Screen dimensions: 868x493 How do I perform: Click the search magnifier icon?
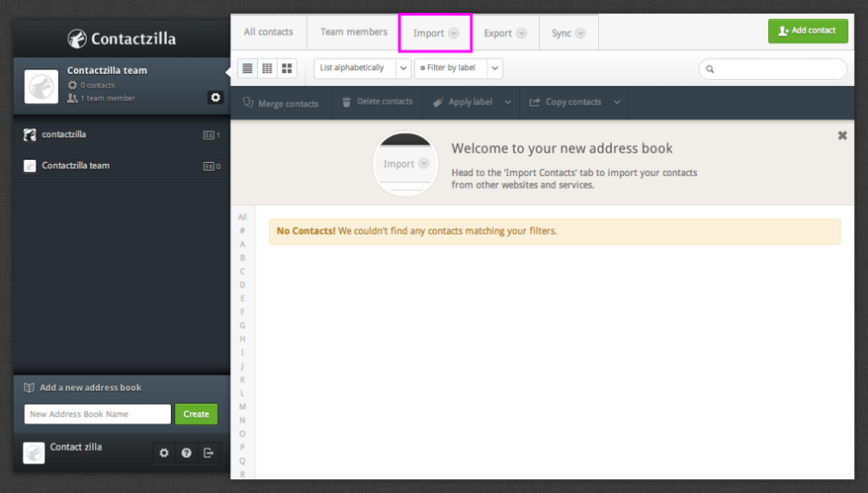click(x=710, y=69)
